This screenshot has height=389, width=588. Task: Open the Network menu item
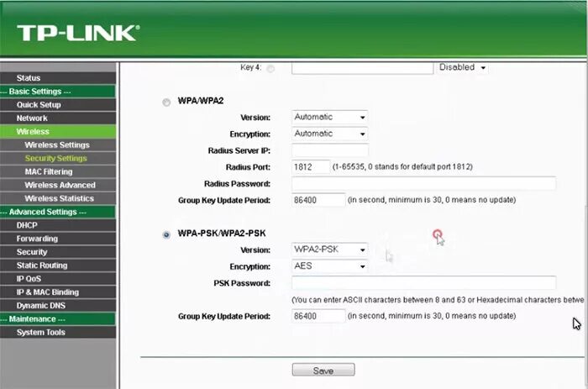[x=58, y=118]
